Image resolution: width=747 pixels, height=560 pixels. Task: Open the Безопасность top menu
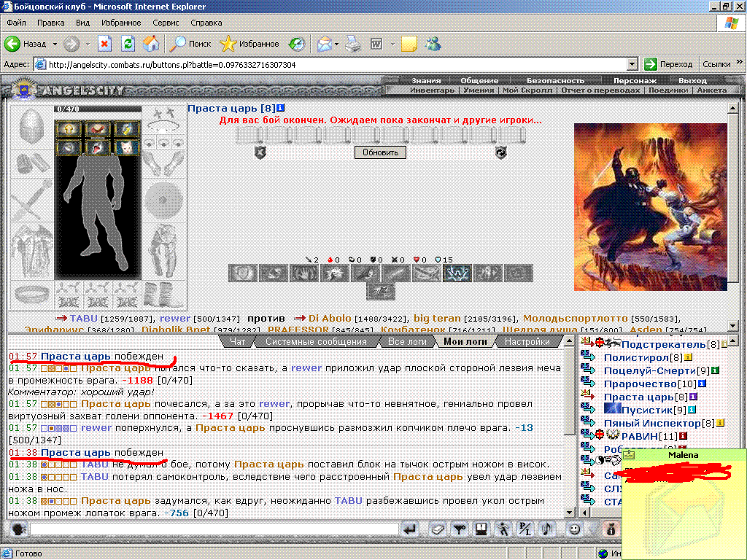pos(555,80)
